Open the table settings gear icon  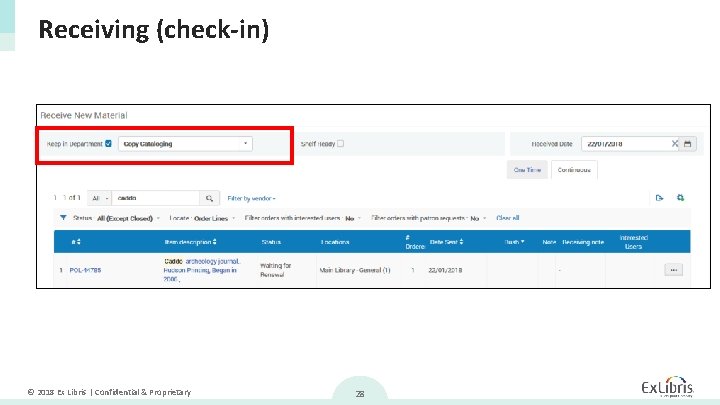[x=681, y=197]
